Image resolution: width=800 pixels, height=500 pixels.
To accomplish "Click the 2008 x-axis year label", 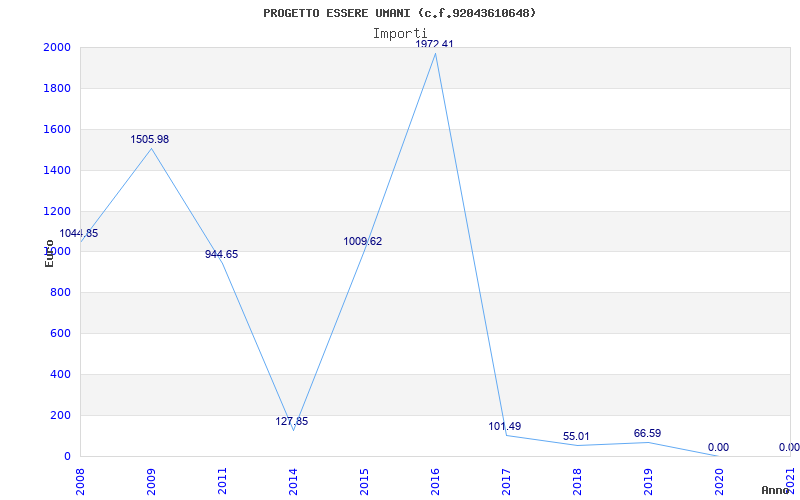I will tap(80, 480).
